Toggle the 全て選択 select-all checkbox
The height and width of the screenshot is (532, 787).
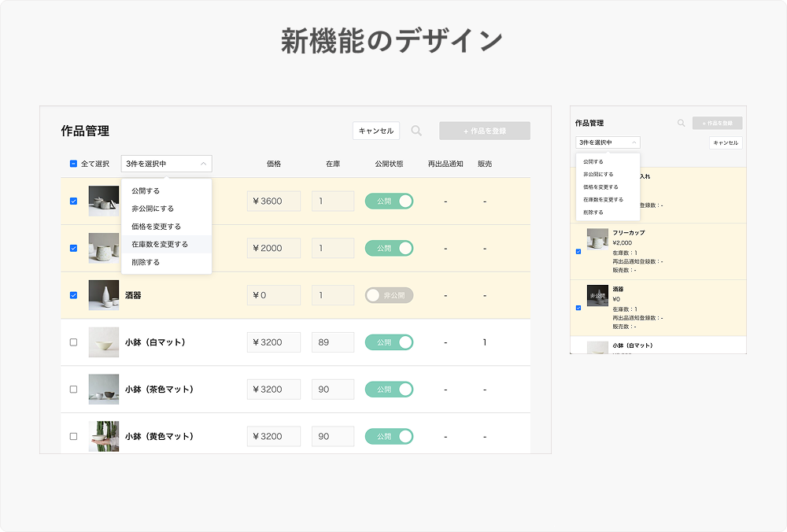(73, 164)
